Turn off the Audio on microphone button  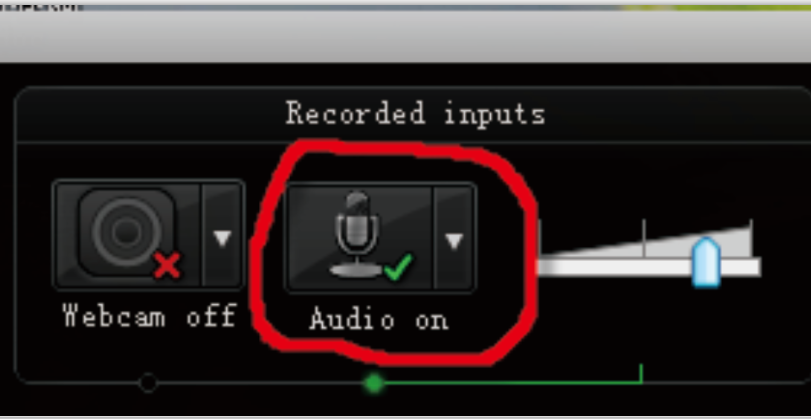(359, 237)
